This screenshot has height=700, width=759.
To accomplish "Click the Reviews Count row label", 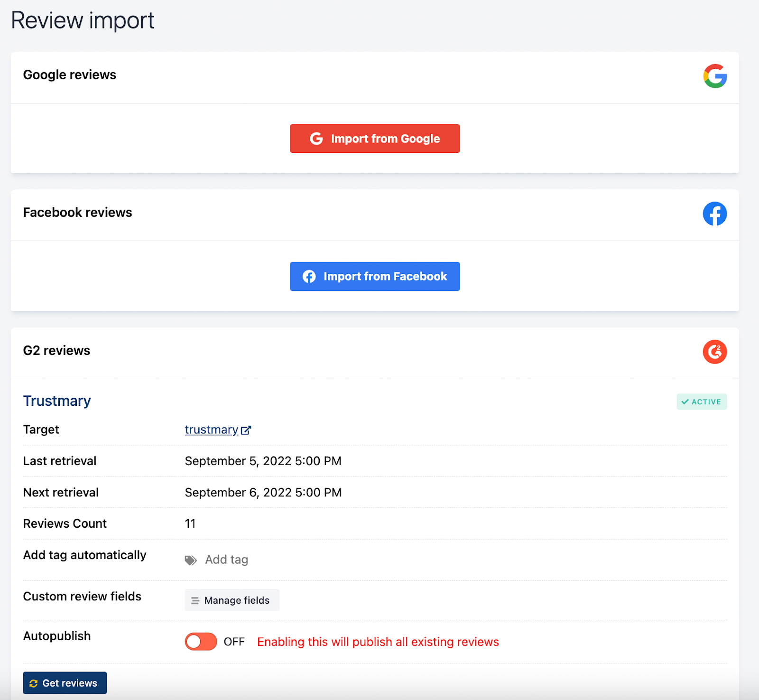I will coord(65,523).
